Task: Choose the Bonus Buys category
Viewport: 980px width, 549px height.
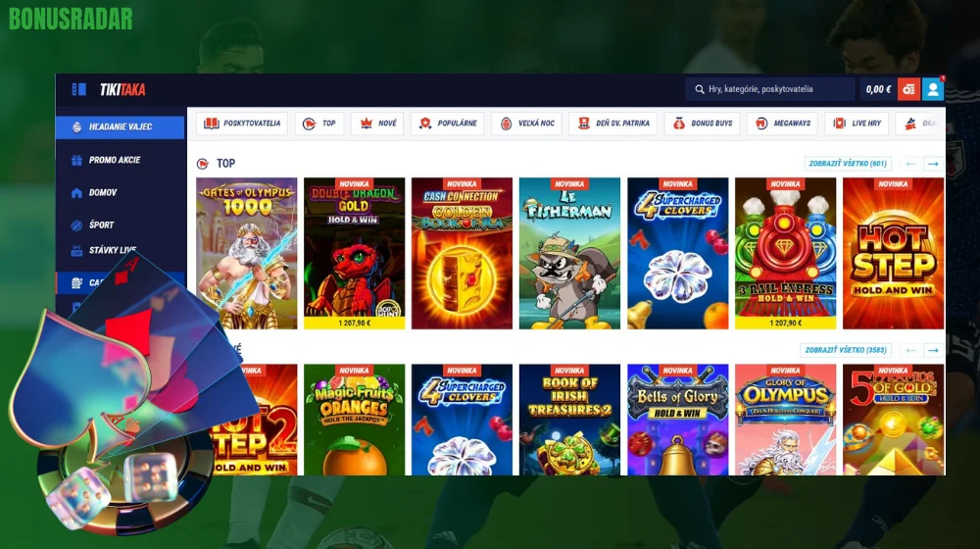Action: coord(702,124)
